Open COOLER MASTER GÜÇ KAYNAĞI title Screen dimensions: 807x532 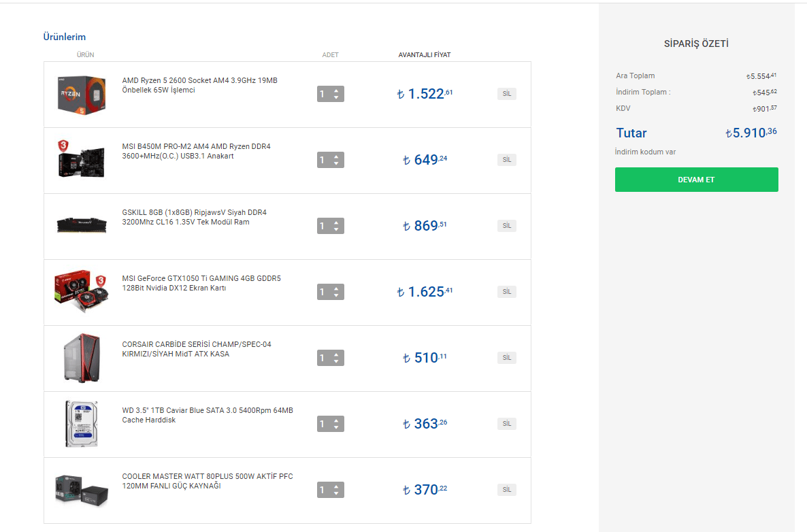point(208,481)
